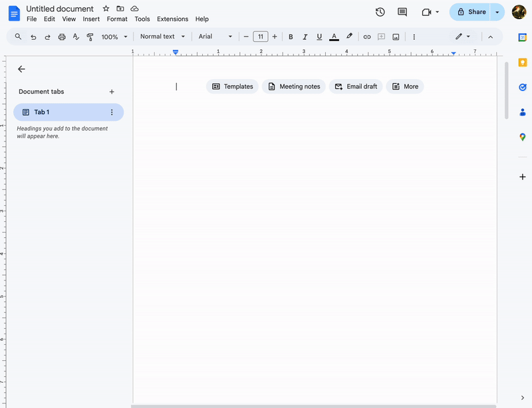This screenshot has height=408, width=532.
Task: Open the comments icon in header
Action: coord(402,12)
